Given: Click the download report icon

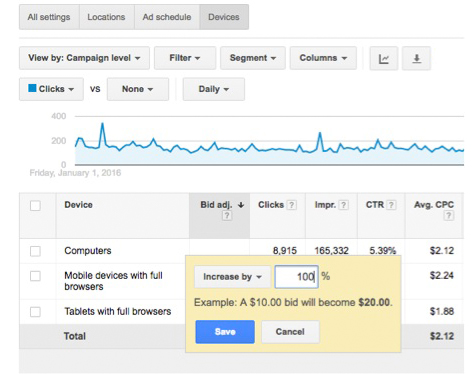Looking at the screenshot, I should point(416,58).
